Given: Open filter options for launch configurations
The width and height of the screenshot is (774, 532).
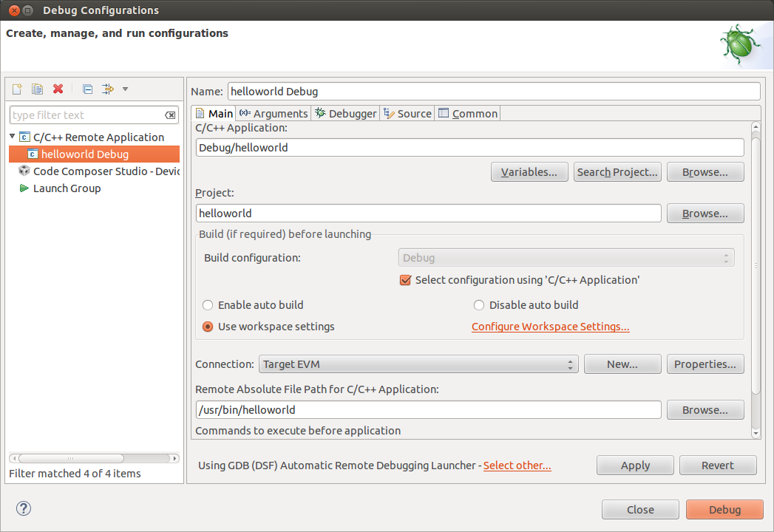Looking at the screenshot, I should tap(106, 89).
